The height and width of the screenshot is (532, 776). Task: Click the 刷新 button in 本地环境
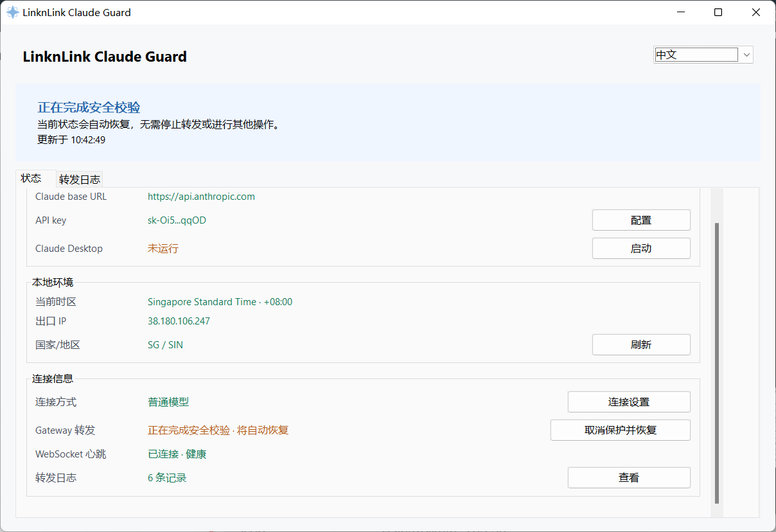[x=641, y=344]
